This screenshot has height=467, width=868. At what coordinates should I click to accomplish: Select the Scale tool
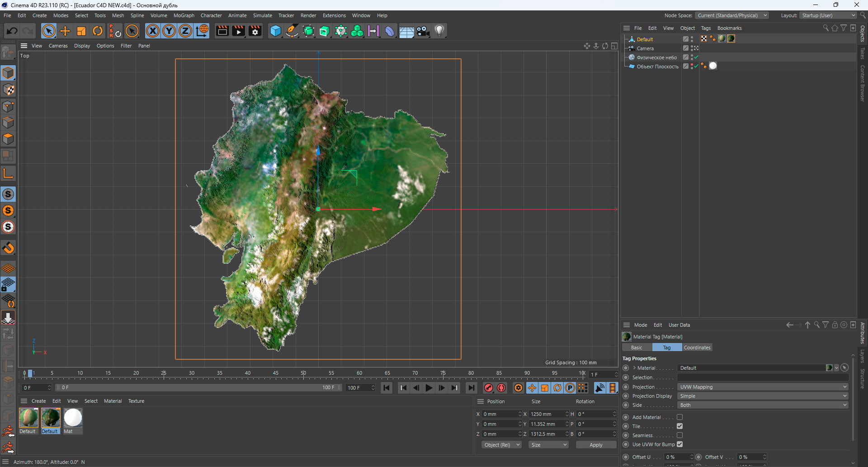(x=81, y=31)
